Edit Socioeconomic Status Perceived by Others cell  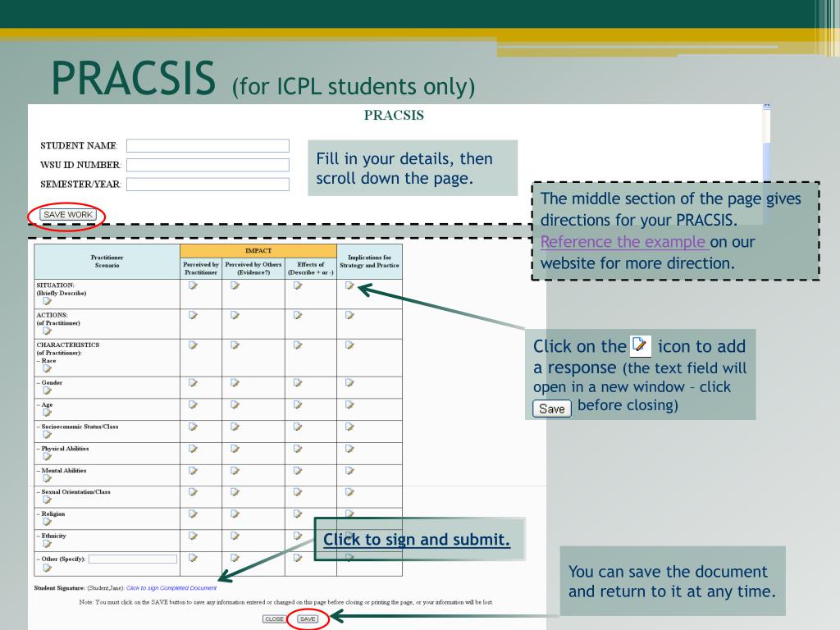click(235, 427)
